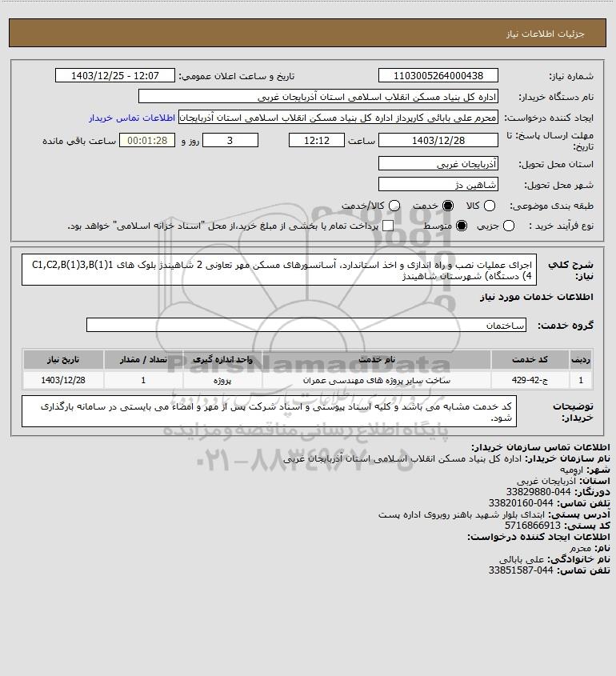The width and height of the screenshot is (616, 676).
Task: Select the کالا radio button
Action: tap(490, 206)
